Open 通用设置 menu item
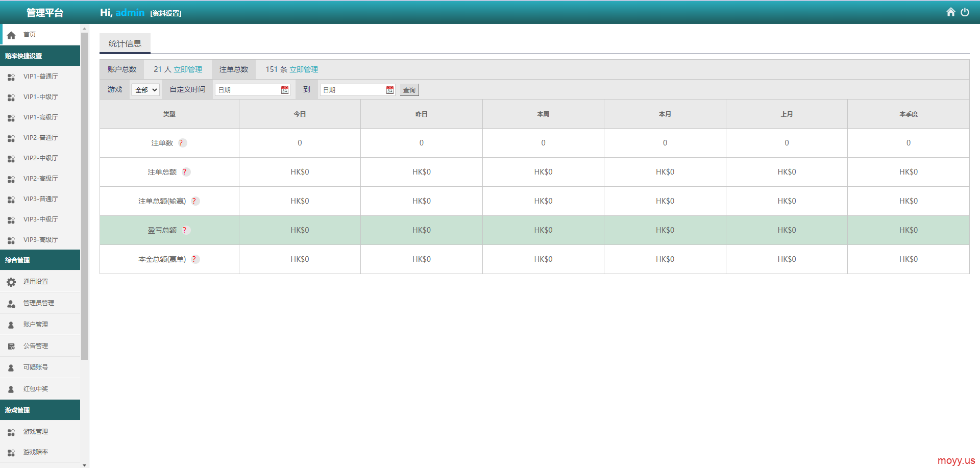 pyautogui.click(x=40, y=282)
